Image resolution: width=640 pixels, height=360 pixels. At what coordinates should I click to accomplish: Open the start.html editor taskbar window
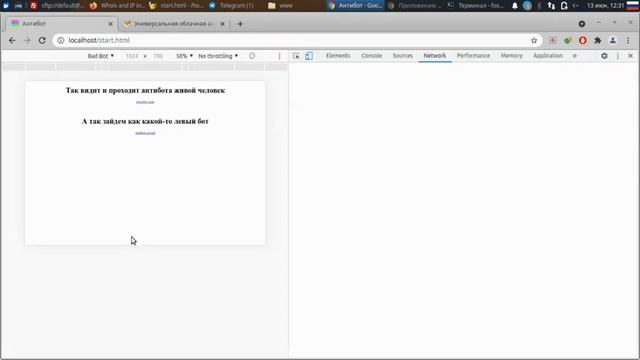[x=176, y=6]
